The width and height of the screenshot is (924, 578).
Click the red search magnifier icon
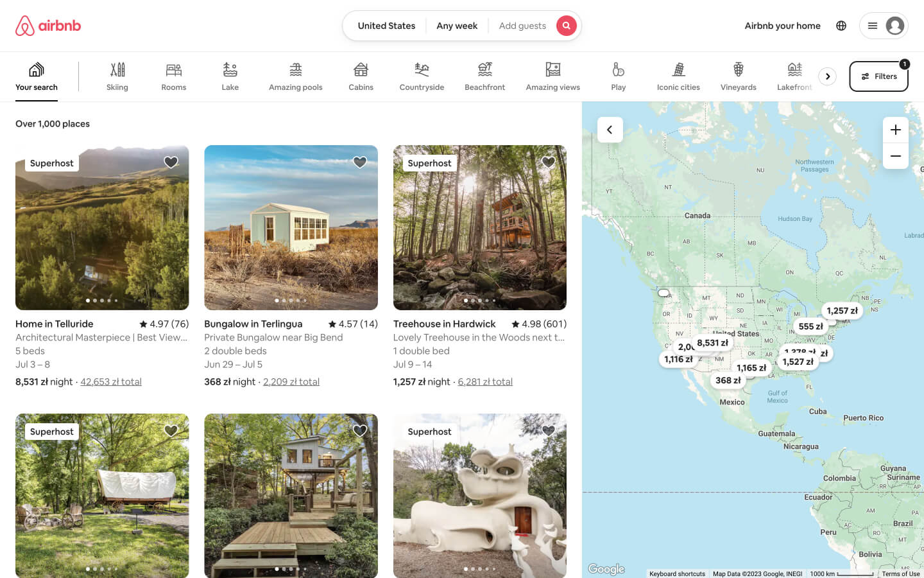pos(567,26)
